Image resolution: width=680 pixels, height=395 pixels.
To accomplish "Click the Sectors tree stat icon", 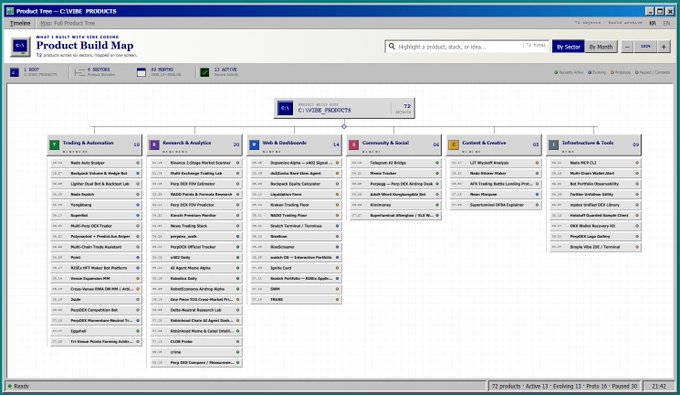I will click(x=80, y=72).
